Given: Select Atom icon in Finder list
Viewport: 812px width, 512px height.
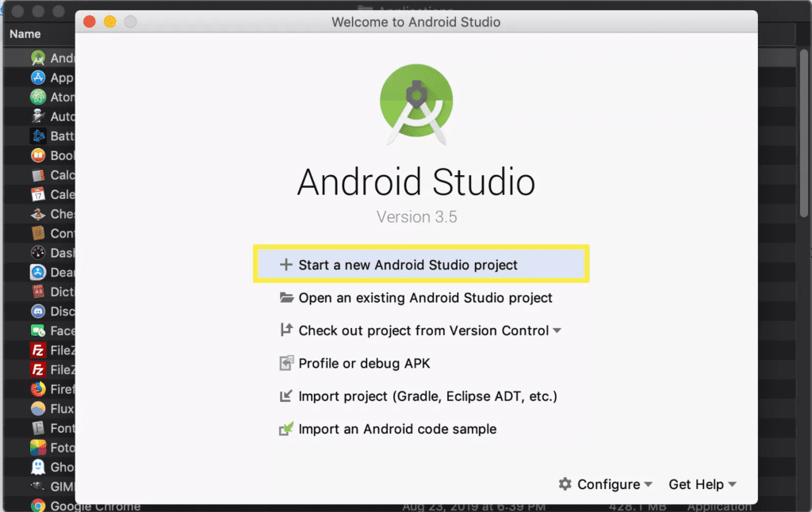Looking at the screenshot, I should tap(38, 97).
